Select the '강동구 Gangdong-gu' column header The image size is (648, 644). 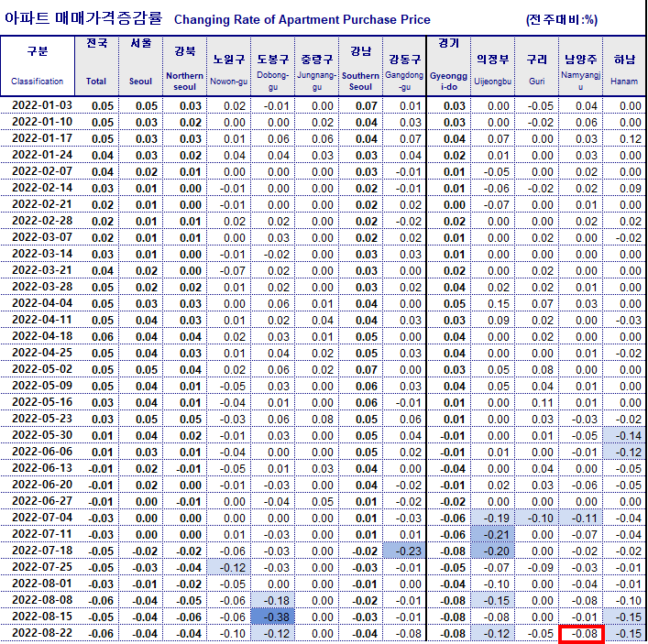[404, 66]
